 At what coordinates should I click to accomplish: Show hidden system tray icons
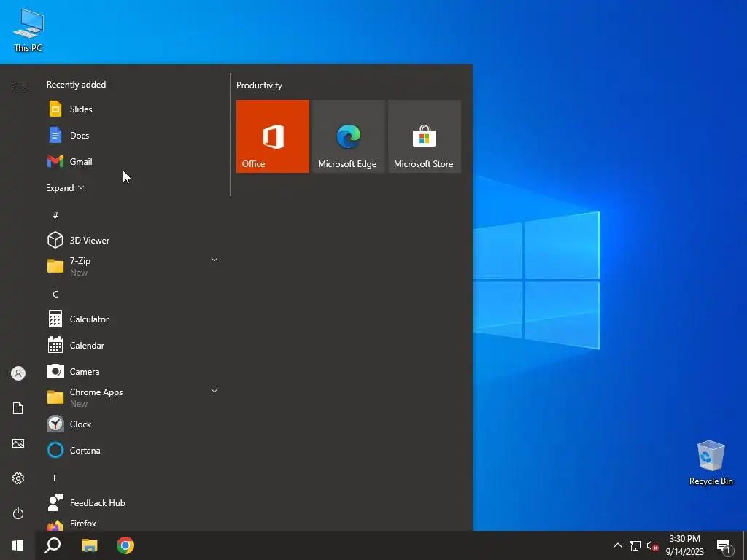pyautogui.click(x=617, y=545)
